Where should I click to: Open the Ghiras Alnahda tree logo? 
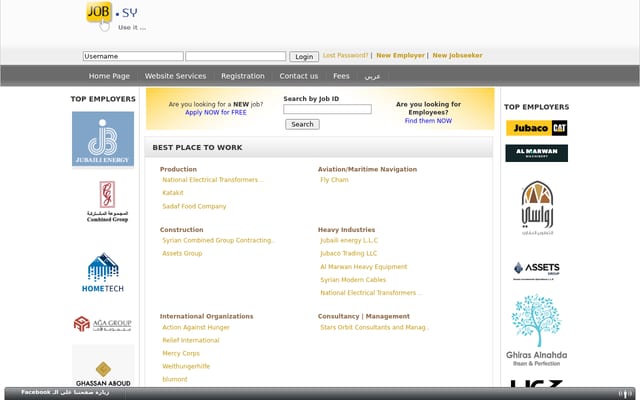pos(536,330)
